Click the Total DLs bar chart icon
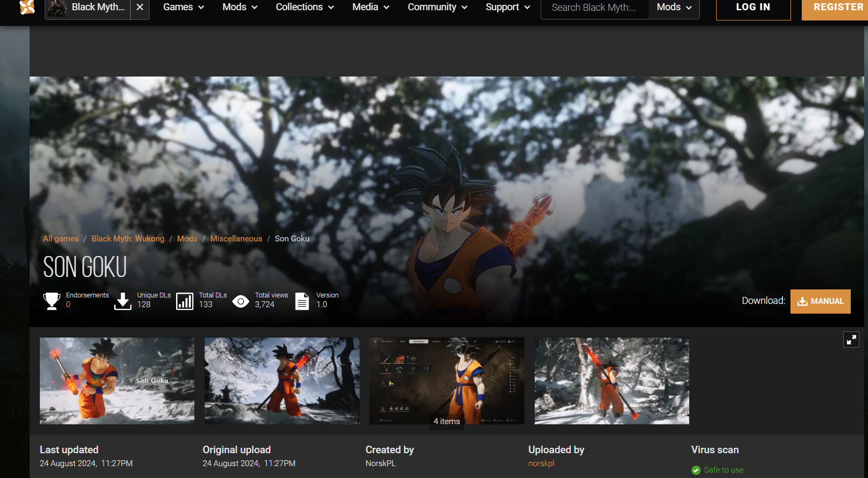 (185, 301)
